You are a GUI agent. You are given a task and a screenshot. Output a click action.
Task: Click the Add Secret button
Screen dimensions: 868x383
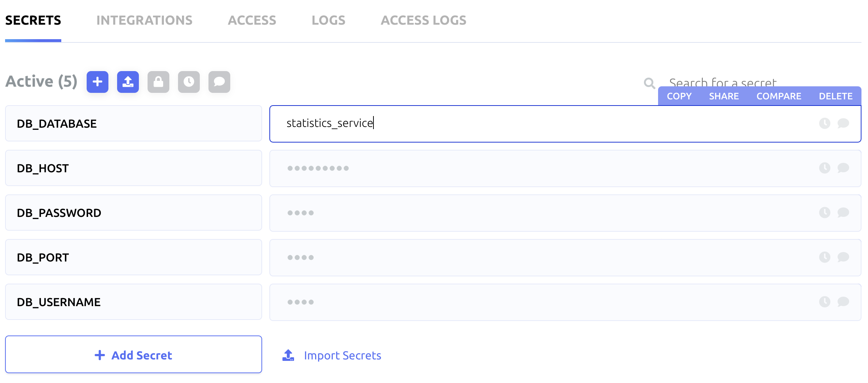coord(133,355)
